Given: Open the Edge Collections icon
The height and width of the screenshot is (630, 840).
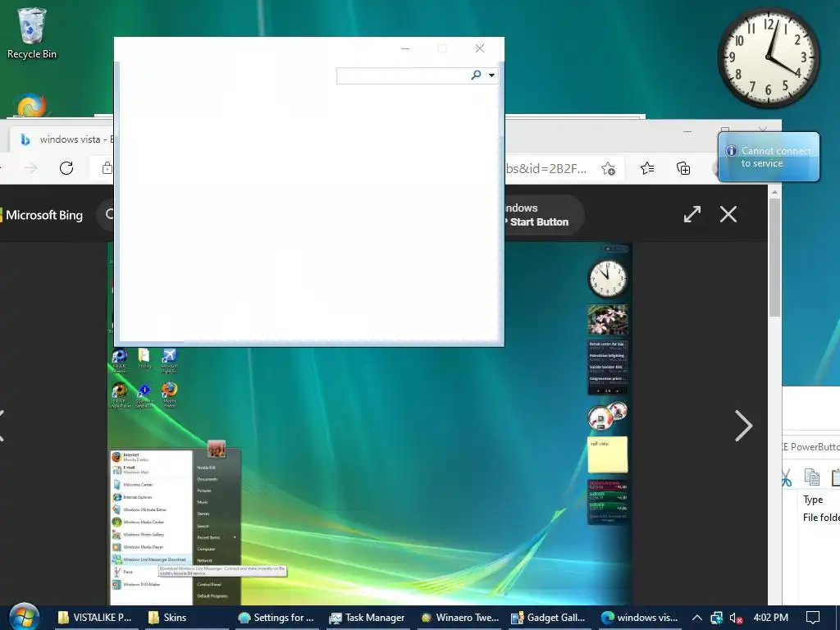Looking at the screenshot, I should [x=683, y=169].
